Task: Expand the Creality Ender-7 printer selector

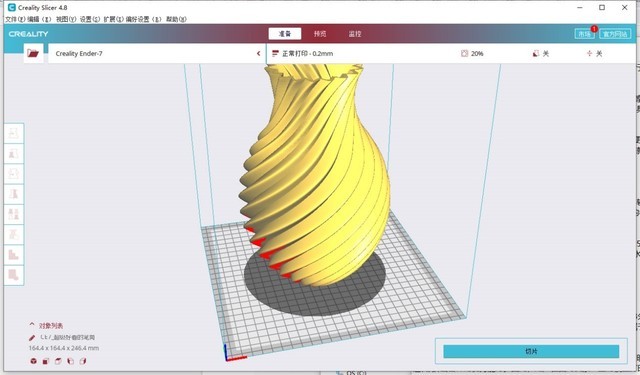Action: (158, 53)
